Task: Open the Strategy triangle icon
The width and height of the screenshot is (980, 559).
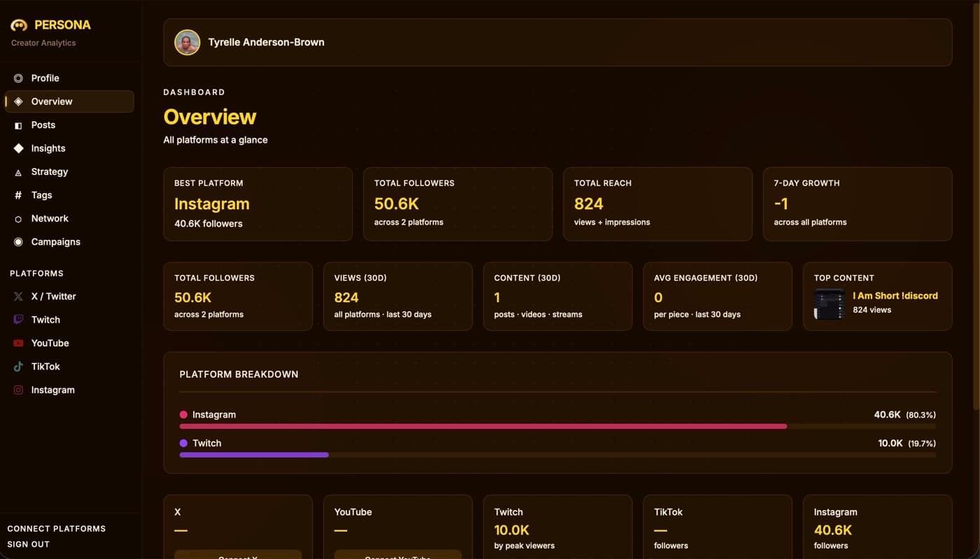Action: (18, 172)
